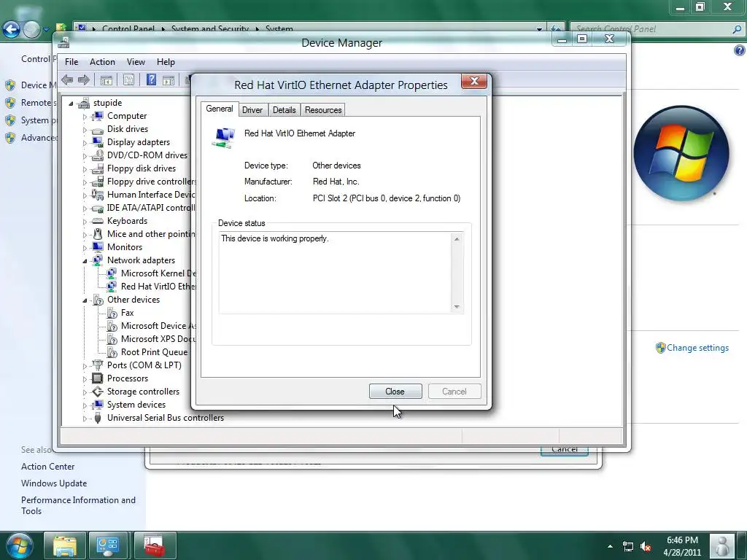Expand the Computer tree node

click(85, 117)
